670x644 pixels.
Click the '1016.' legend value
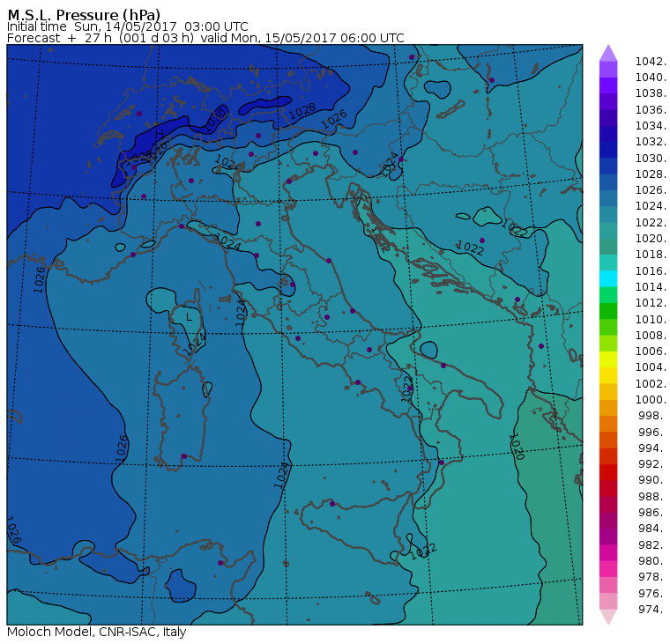click(651, 270)
